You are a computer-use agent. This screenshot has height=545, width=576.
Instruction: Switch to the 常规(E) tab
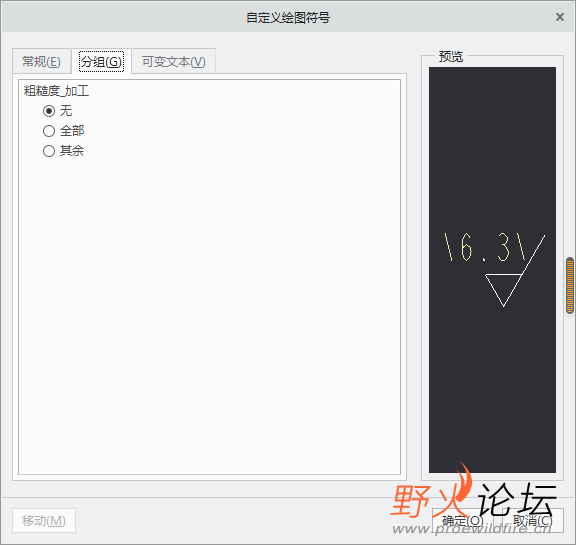(x=42, y=61)
